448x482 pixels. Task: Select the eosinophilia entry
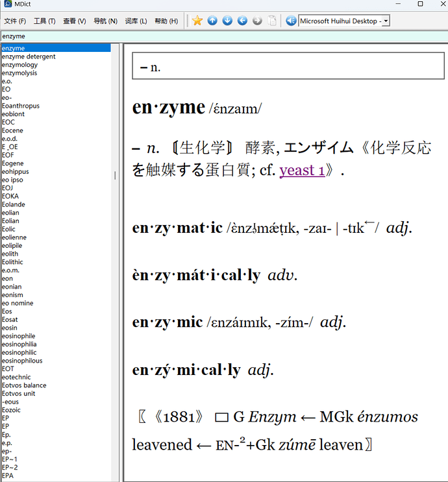click(19, 344)
